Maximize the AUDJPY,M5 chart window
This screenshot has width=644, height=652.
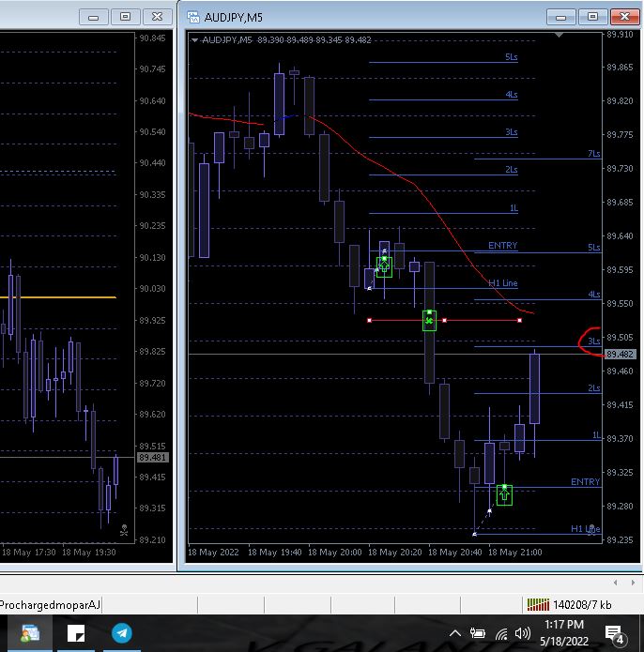pos(592,17)
